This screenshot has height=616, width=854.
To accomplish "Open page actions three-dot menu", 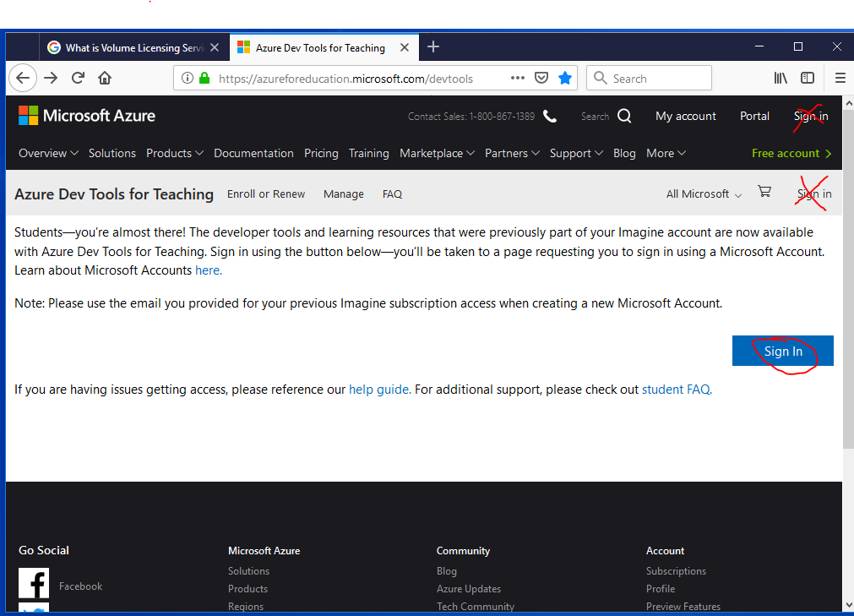I will [518, 78].
